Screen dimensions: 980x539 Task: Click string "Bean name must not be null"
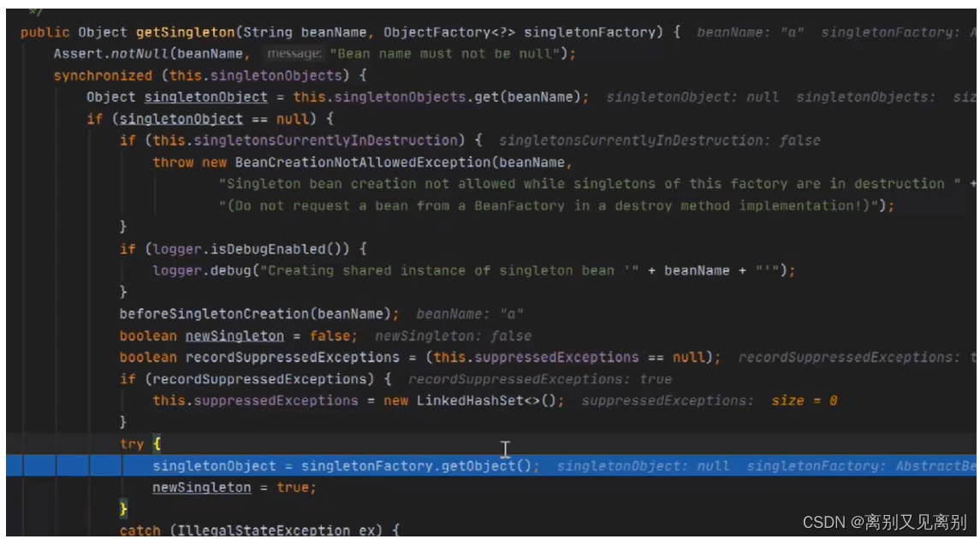point(444,54)
